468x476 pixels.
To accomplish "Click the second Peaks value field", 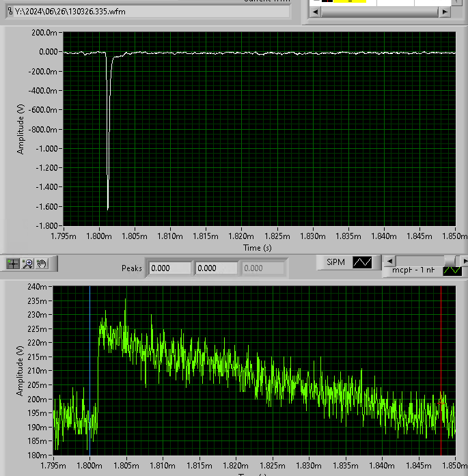I will pos(216,268).
